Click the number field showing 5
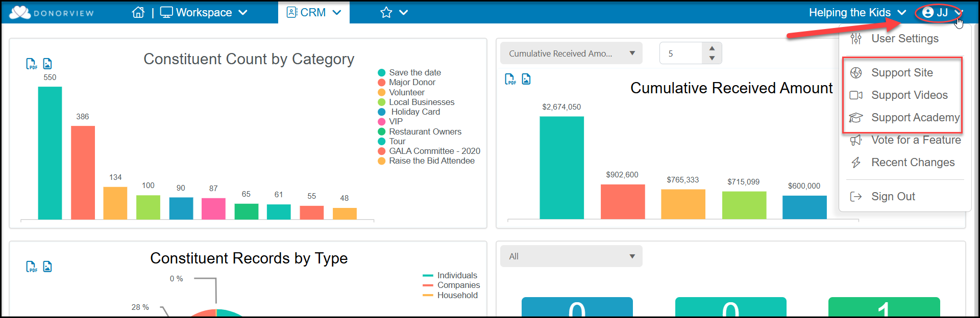 681,54
